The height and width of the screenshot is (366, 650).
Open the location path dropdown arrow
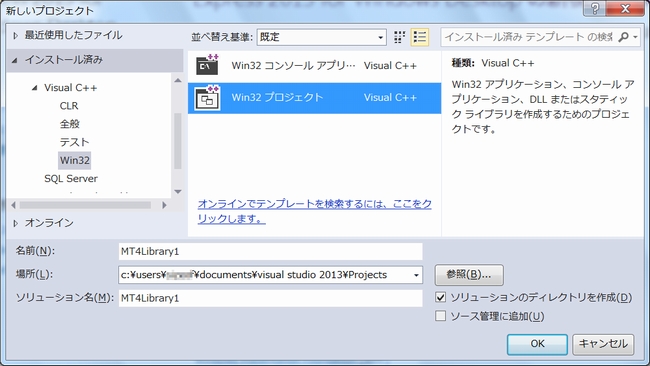[x=416, y=275]
